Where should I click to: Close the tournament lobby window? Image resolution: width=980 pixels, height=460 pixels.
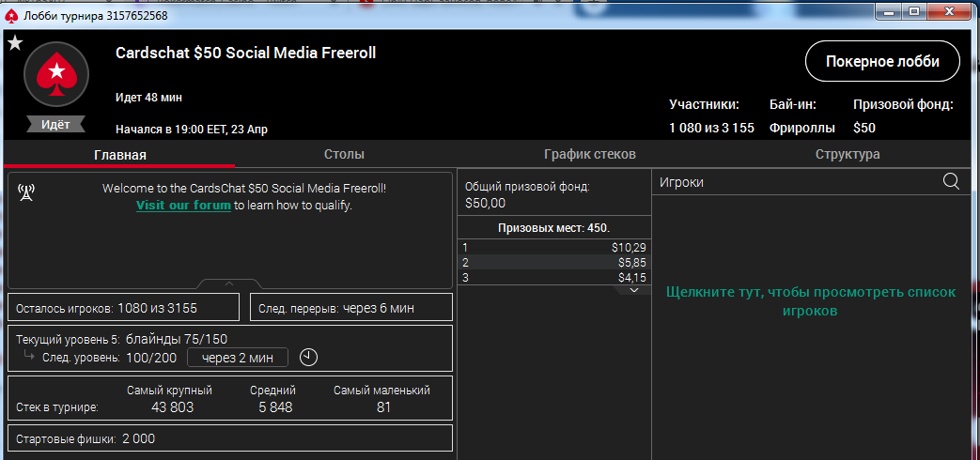click(x=951, y=11)
